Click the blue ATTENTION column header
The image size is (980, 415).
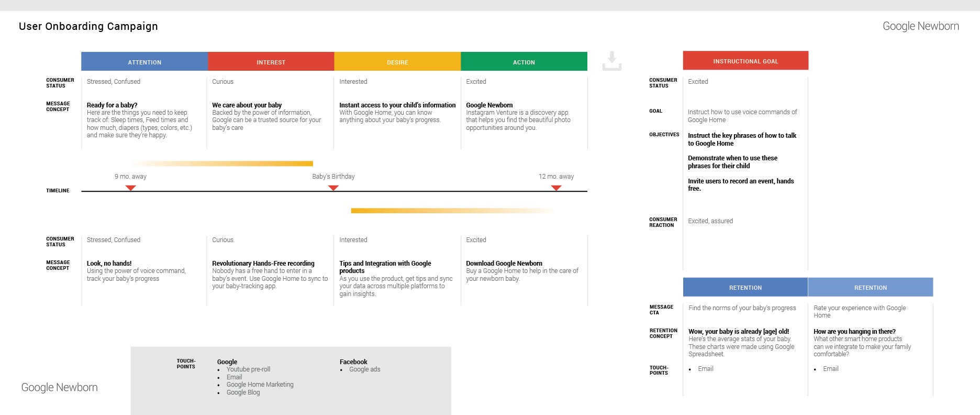pos(144,61)
